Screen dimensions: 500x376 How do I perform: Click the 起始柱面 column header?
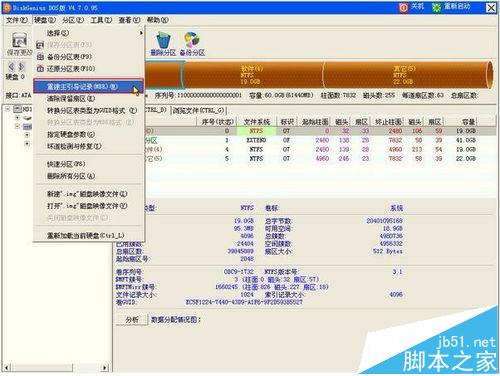click(x=315, y=122)
